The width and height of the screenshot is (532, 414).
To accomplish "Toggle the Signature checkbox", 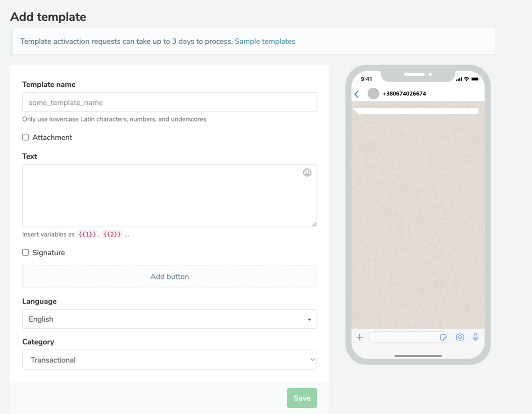I will [x=26, y=253].
